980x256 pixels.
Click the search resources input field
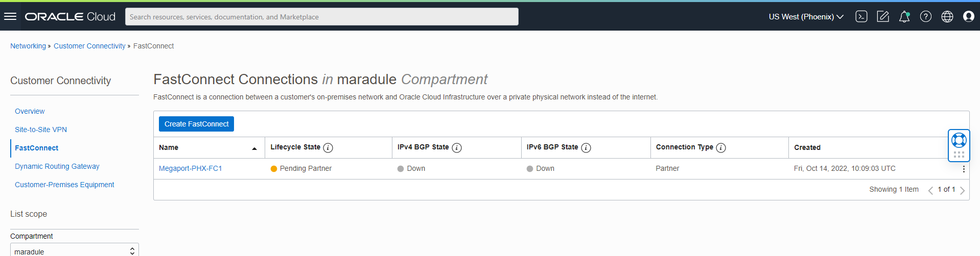pos(322,17)
